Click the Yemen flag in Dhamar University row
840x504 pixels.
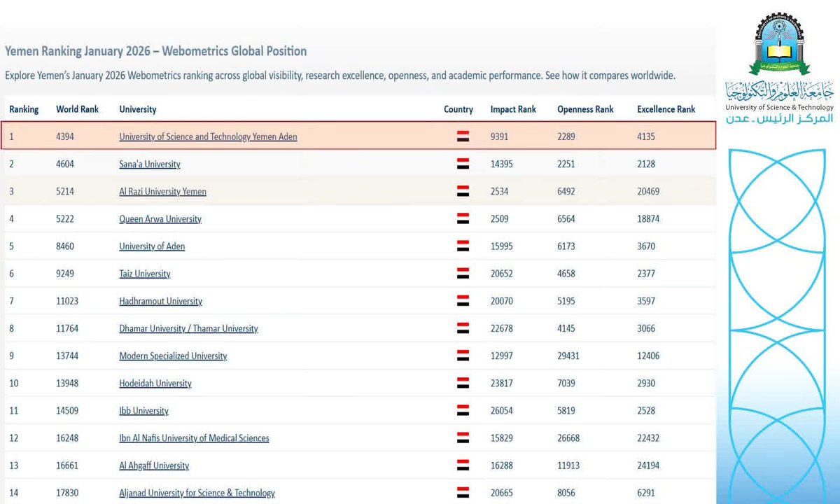[x=463, y=328]
